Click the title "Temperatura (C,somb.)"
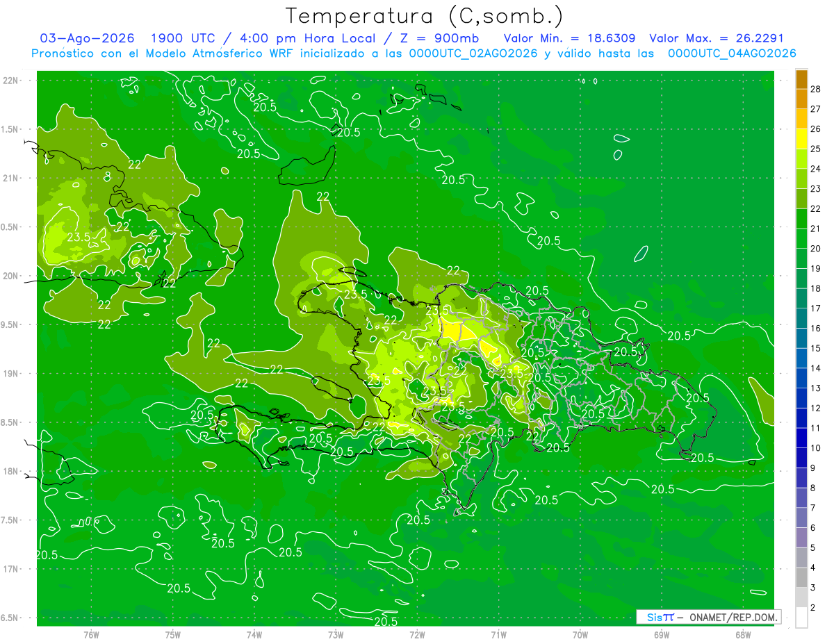Image resolution: width=834 pixels, height=644 pixels. 425,17
